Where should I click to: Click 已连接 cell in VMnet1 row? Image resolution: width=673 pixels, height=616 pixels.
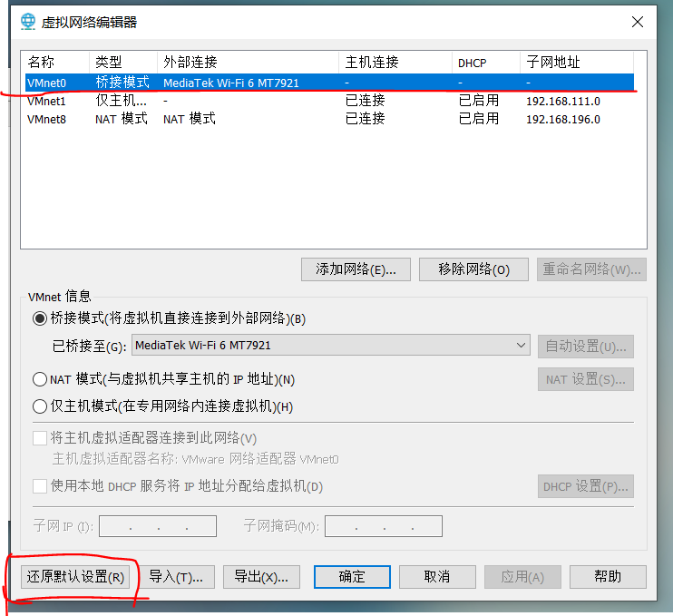coord(366,101)
